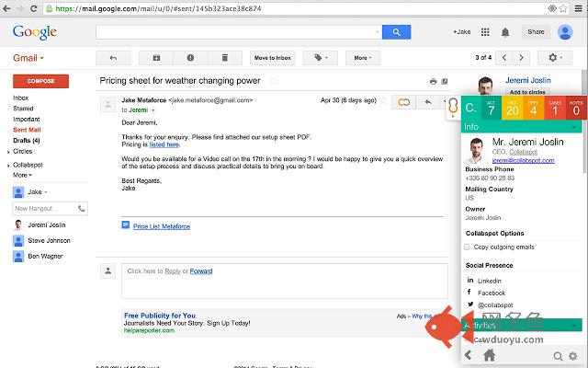Open conversation in a new window
The image size is (588, 368).
pos(445,81)
